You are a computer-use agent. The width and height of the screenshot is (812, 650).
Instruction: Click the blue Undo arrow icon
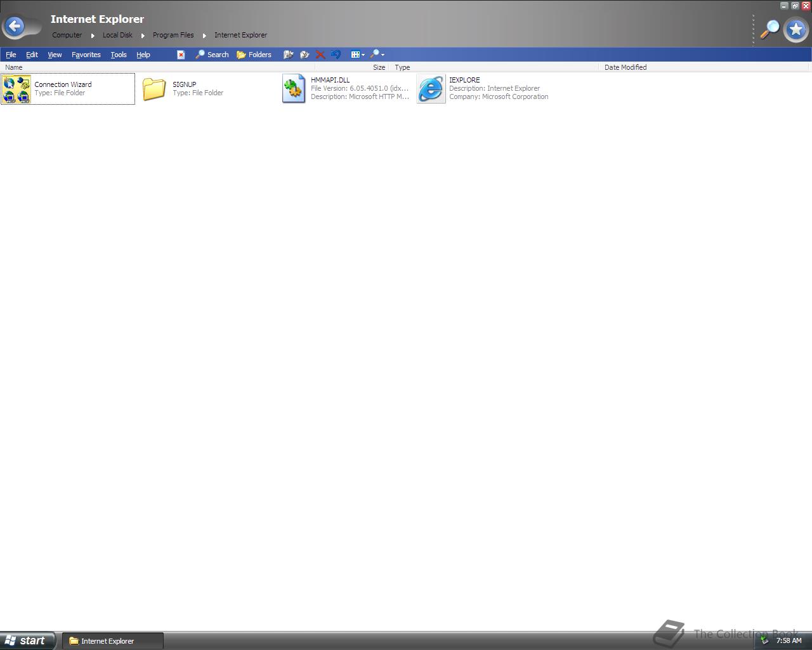(336, 55)
